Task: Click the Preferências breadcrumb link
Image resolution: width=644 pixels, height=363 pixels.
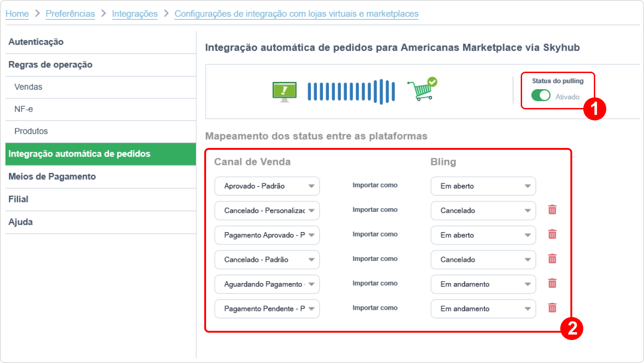Action: (x=70, y=14)
